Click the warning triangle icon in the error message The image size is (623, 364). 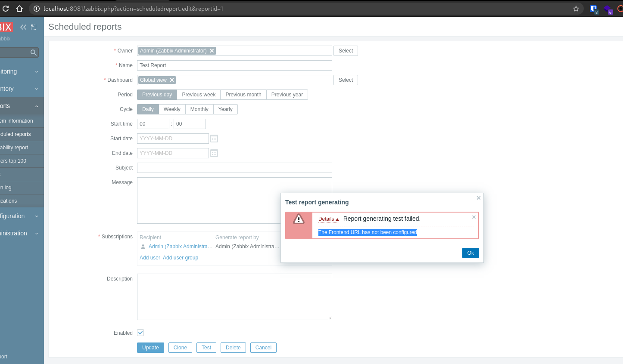tap(299, 219)
